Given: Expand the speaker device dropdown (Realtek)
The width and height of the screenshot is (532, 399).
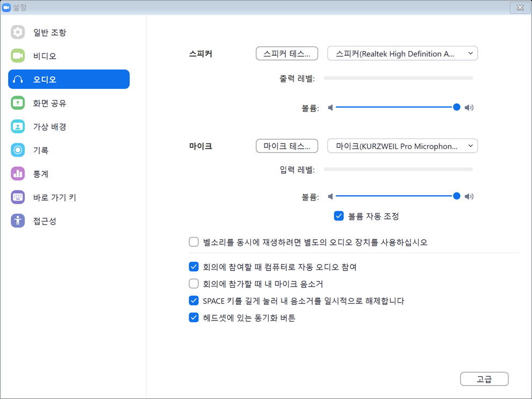Looking at the screenshot, I should (402, 53).
